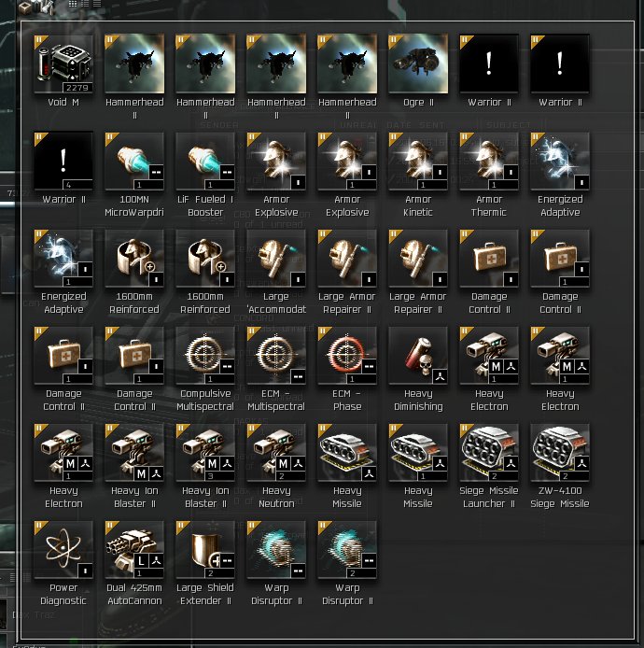This screenshot has width=644, height=648.
Task: Select the ZW-4100 Siege Missile launcher
Action: pos(560,453)
